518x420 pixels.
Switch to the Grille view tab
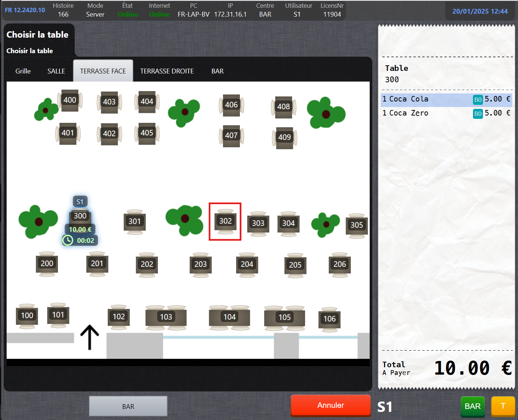pos(23,71)
